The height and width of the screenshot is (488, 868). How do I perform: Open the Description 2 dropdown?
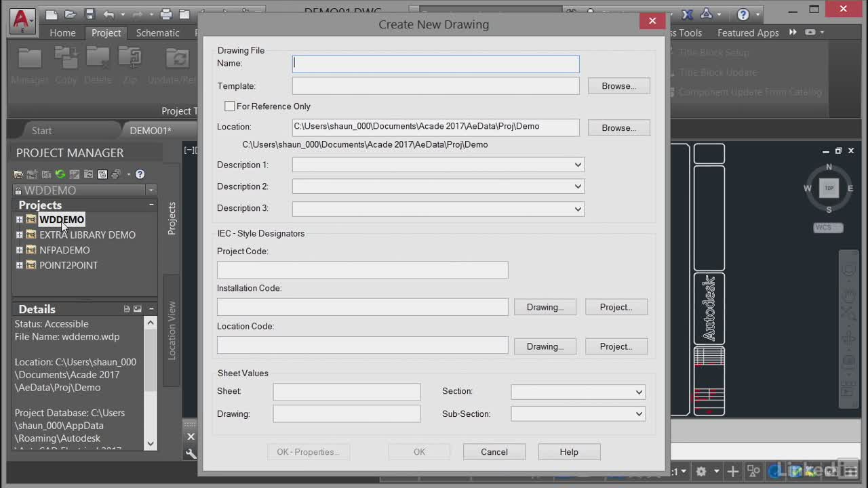[x=578, y=186]
